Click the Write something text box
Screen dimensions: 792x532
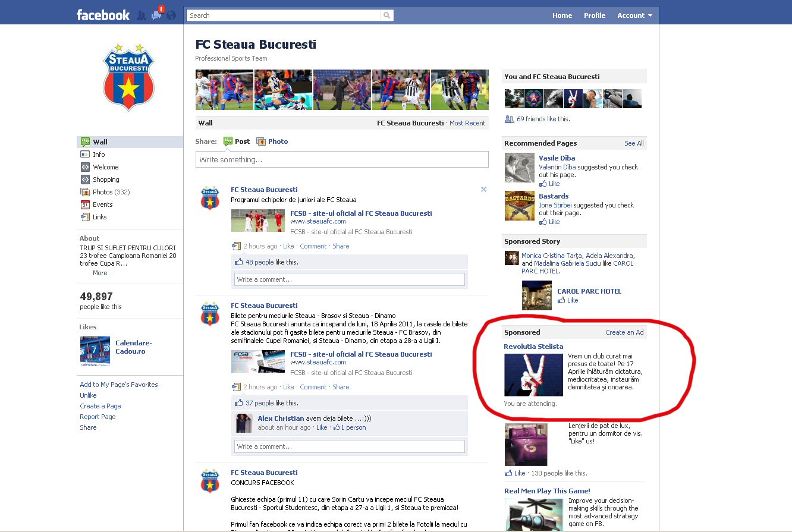(342, 159)
